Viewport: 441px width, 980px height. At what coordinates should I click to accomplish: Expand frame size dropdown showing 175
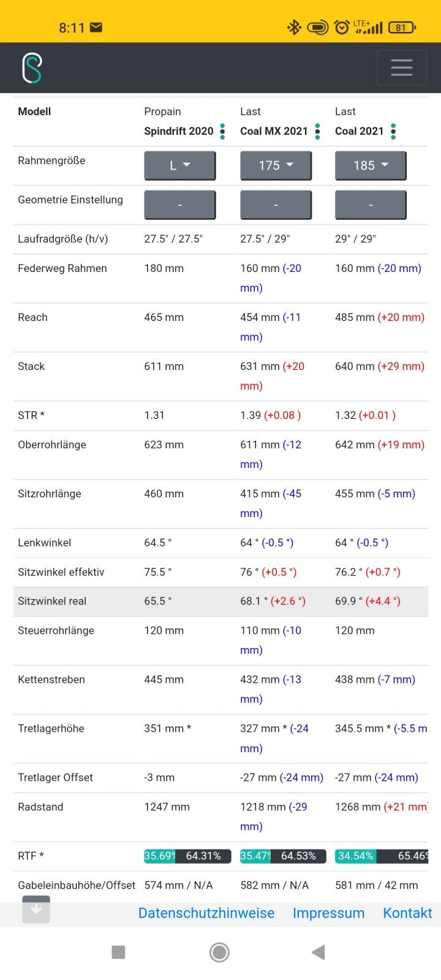pos(276,165)
